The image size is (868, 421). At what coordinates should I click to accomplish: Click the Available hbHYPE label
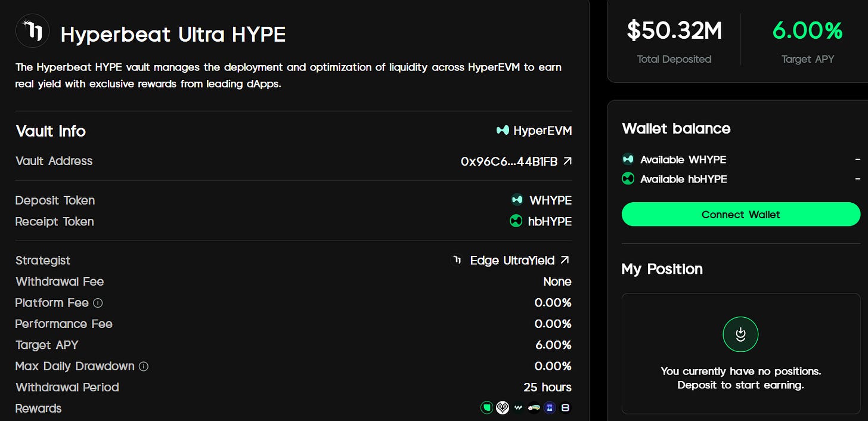(x=684, y=179)
